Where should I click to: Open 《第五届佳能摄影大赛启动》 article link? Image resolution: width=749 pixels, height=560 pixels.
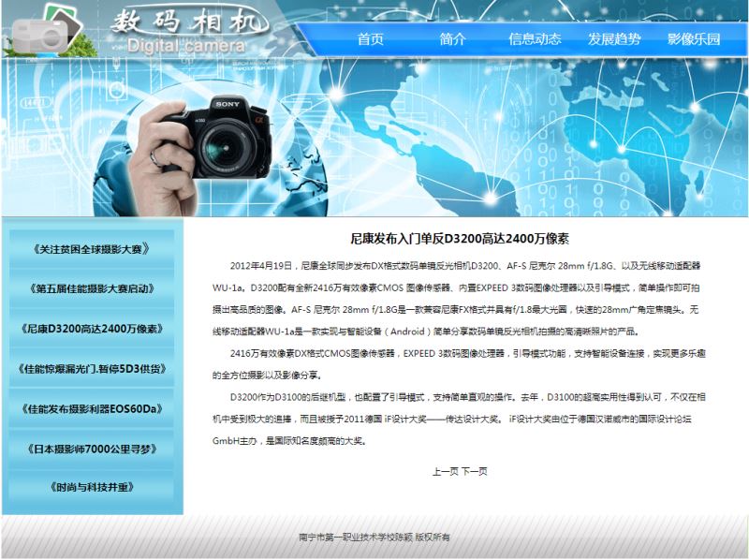pos(91,289)
